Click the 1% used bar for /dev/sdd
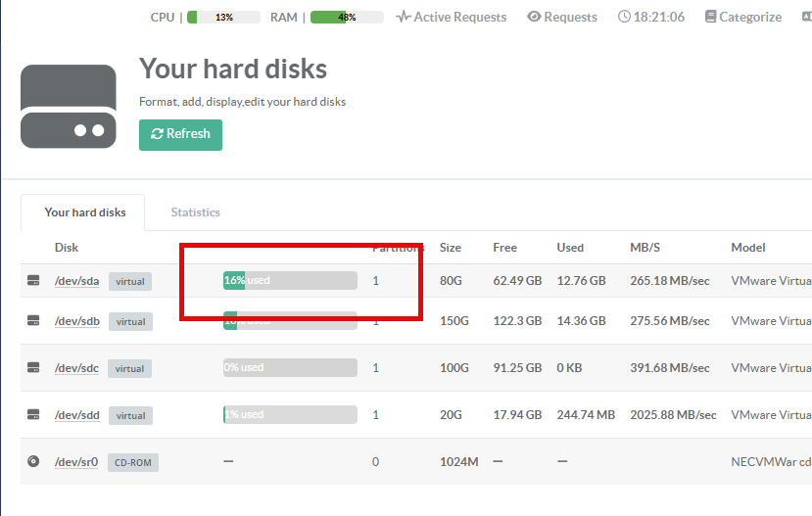Screen dimensions: 812x516 pyautogui.click(x=290, y=415)
